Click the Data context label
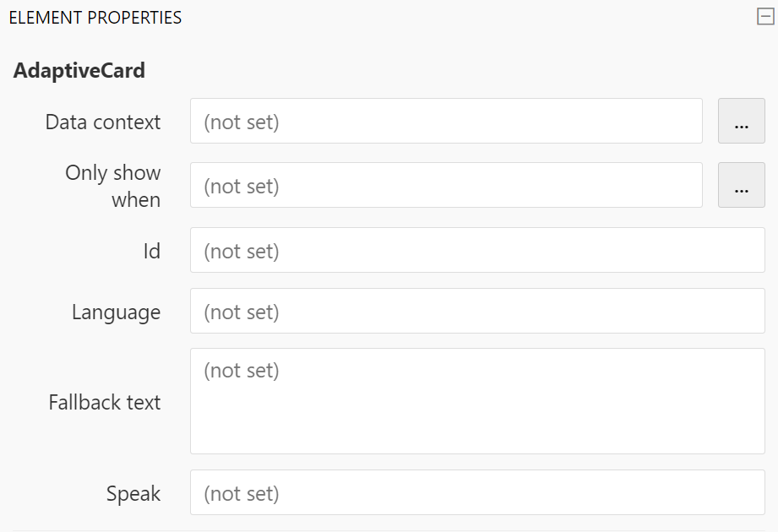The height and width of the screenshot is (532, 778). [x=102, y=122]
